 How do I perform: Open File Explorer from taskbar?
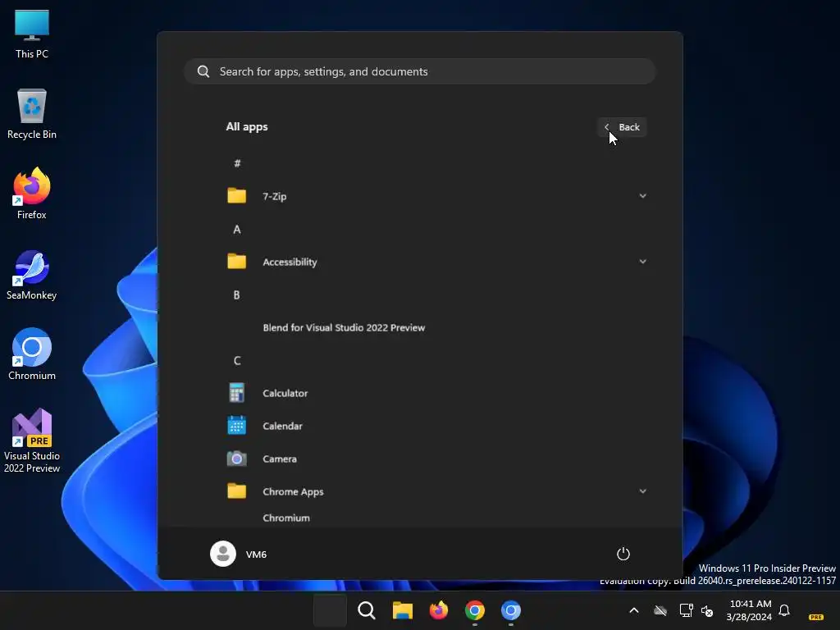pyautogui.click(x=402, y=610)
